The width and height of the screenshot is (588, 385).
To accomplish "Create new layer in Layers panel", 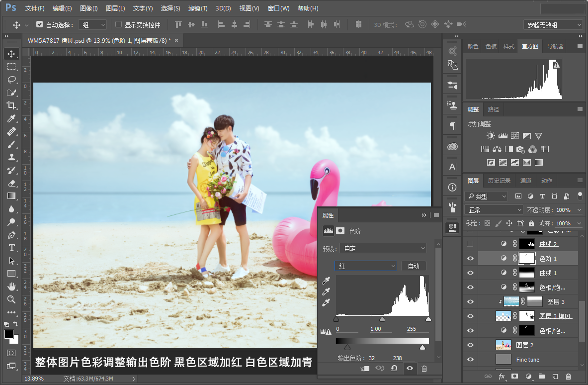I will click(555, 377).
